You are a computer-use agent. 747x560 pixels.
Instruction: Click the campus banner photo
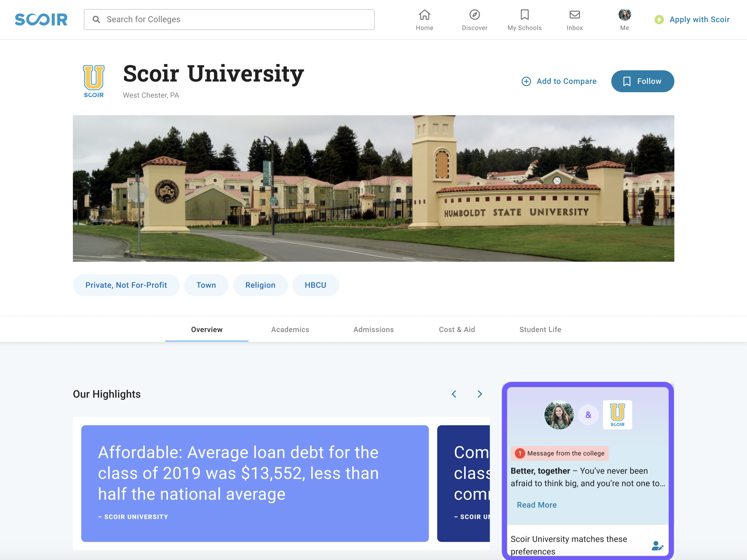tap(373, 188)
